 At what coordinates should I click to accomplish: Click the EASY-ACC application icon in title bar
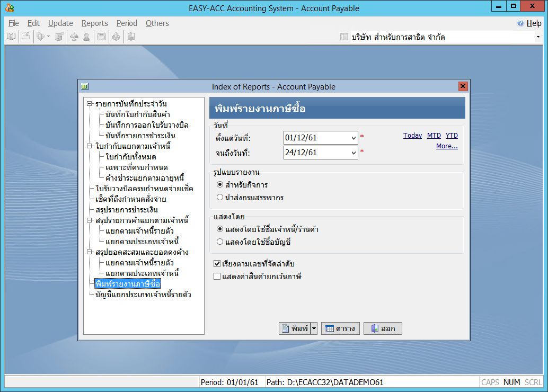point(9,8)
